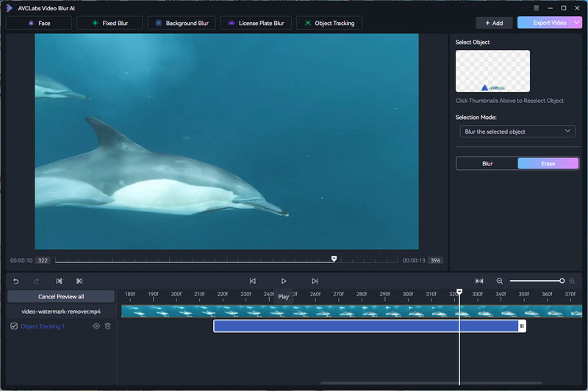
Task: Switch to Erase mode
Action: [x=548, y=163]
